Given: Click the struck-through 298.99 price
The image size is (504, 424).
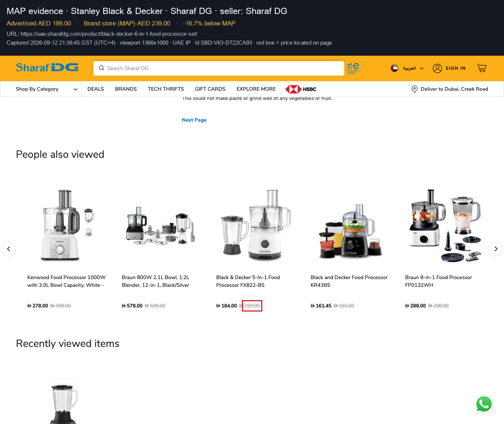Looking at the screenshot, I should point(438,306).
